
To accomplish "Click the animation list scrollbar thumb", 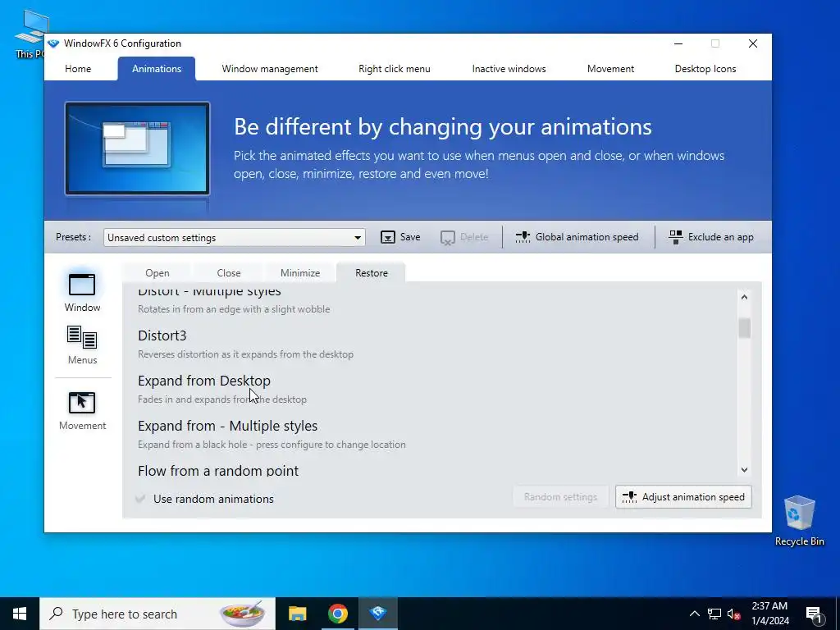I will coord(744,328).
